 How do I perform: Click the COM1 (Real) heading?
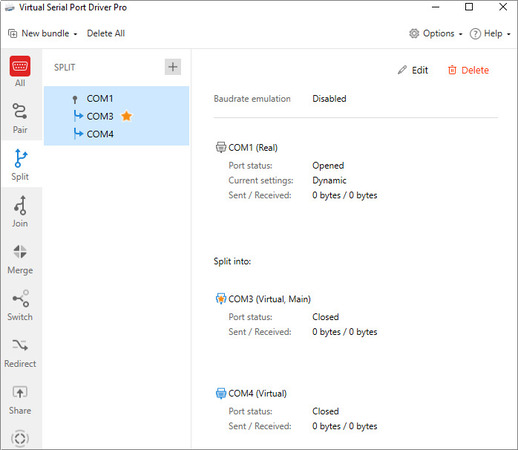[253, 147]
